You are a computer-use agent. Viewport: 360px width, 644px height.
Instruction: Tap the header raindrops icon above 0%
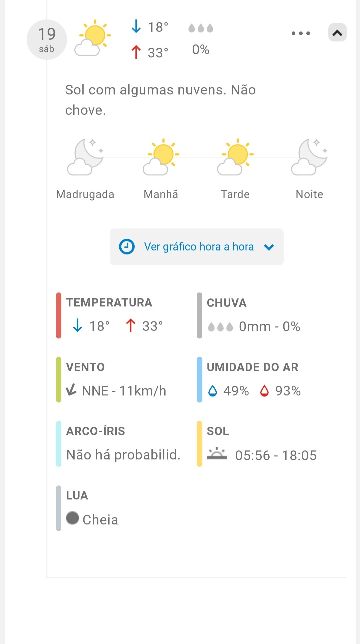coord(201,28)
